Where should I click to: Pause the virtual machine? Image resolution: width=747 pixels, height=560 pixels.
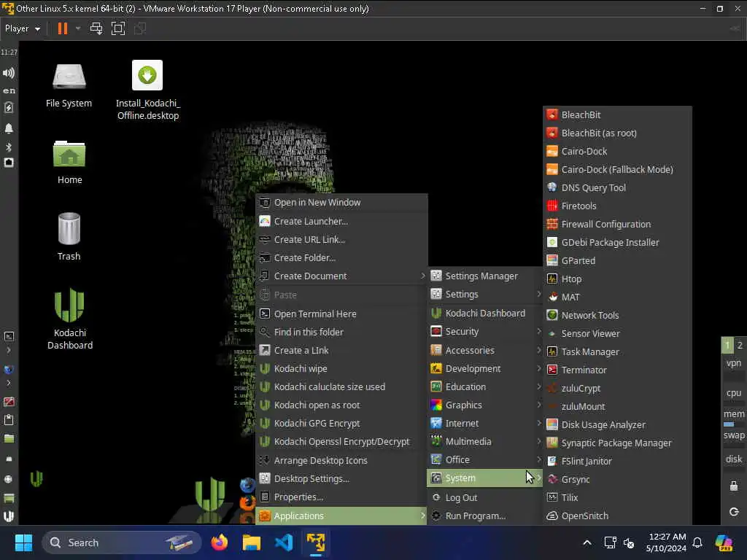(63, 28)
